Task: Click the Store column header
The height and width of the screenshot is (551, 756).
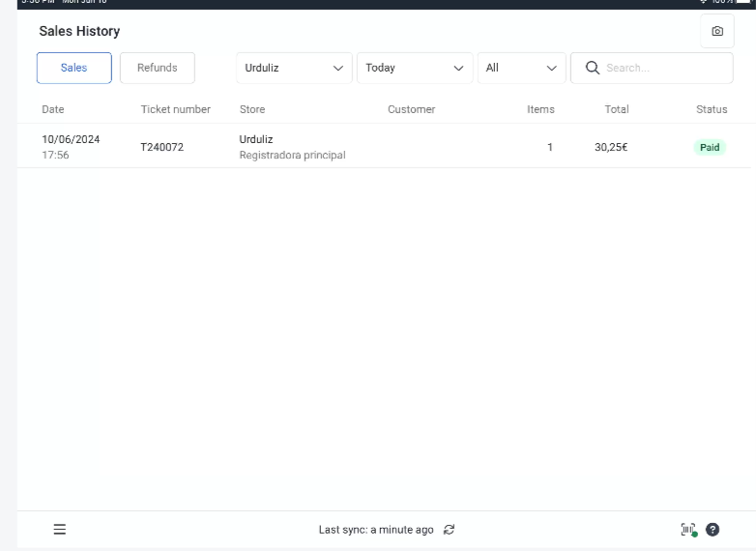Action: click(252, 109)
